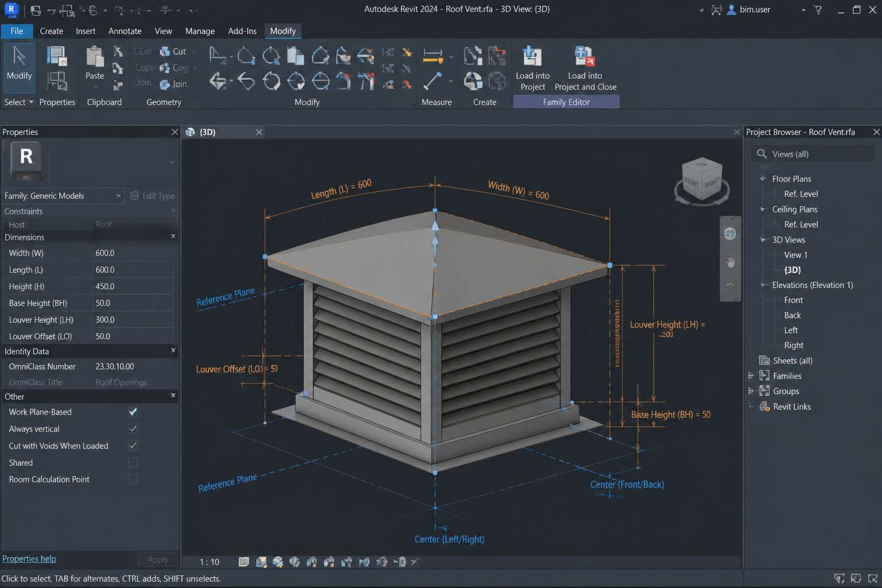
Task: Close the Properties palette
Action: tap(175, 132)
